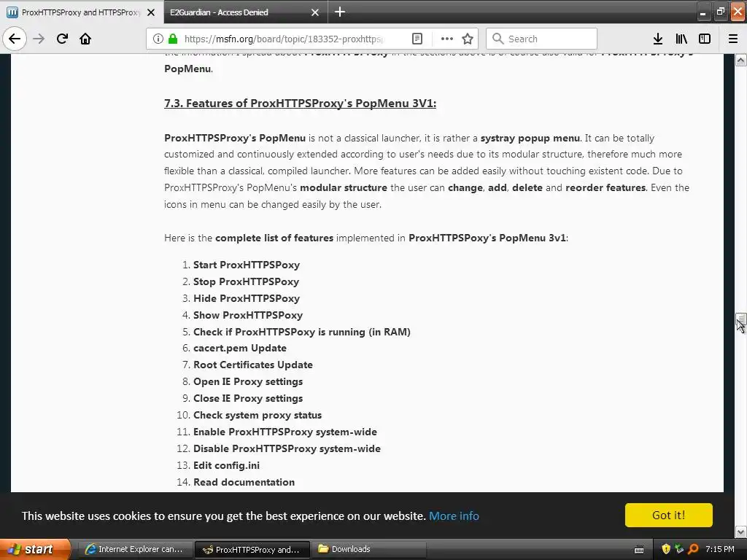The width and height of the screenshot is (747, 560).
Task: Dismiss cookie notice with Got it!
Action: pos(668,516)
